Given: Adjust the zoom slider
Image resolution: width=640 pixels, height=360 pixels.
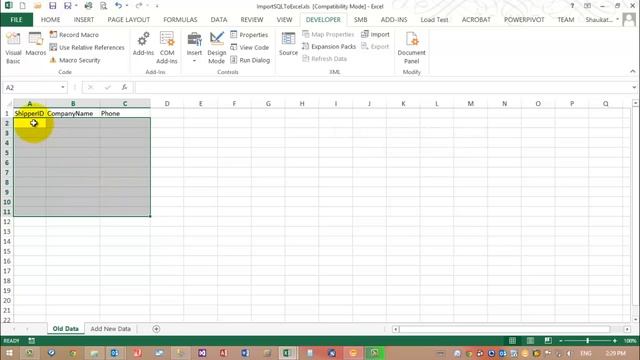Looking at the screenshot, I should pos(588,340).
